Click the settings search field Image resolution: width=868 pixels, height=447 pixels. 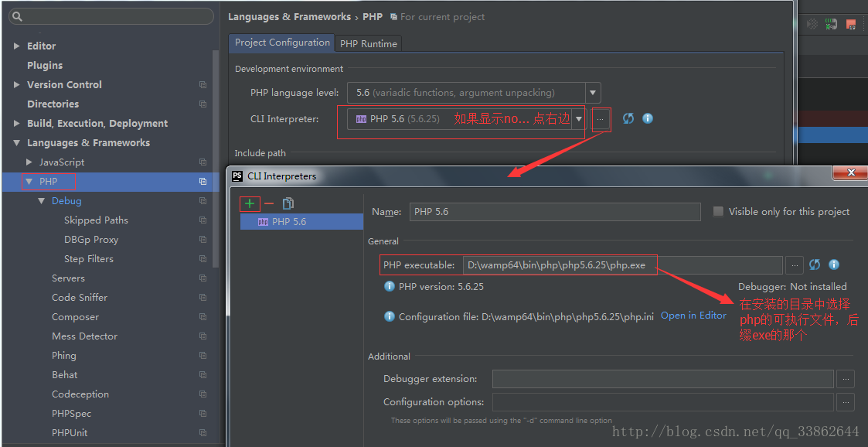click(111, 16)
